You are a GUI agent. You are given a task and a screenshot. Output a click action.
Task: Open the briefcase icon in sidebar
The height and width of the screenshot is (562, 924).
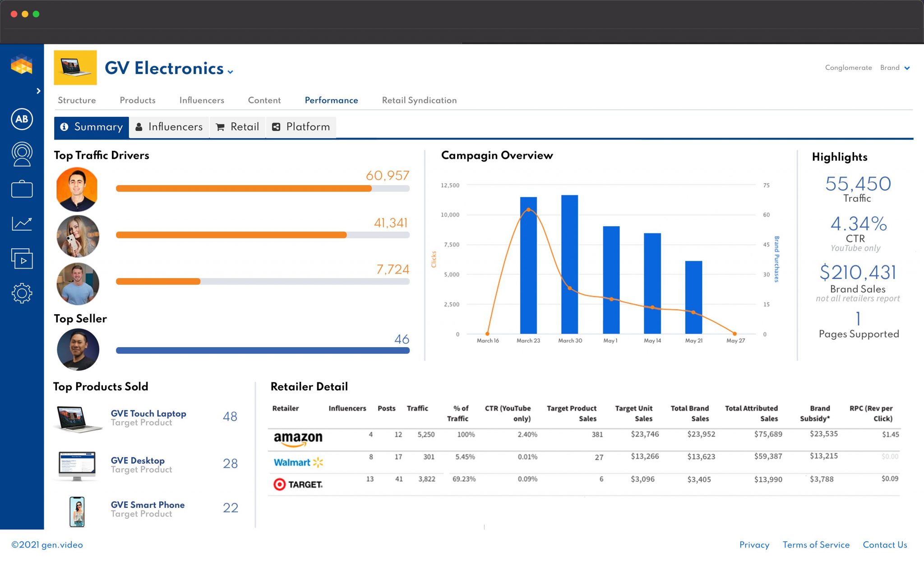22,189
